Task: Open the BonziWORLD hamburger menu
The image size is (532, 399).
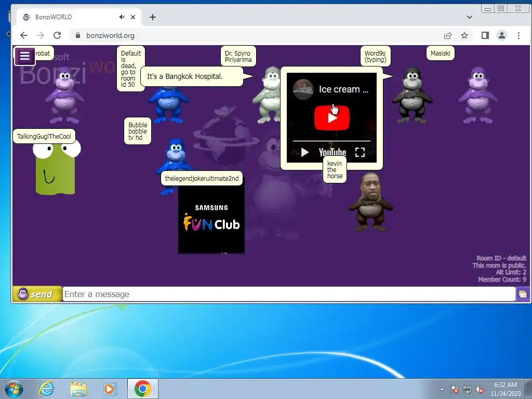Action: [25, 56]
